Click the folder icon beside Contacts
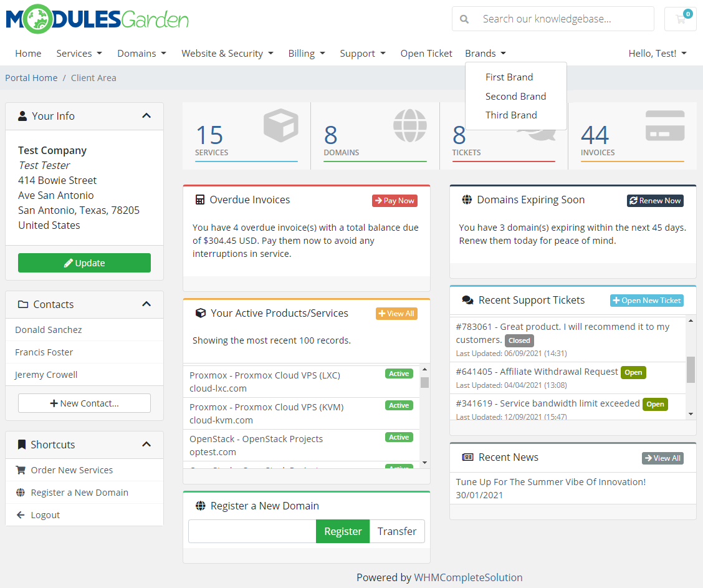This screenshot has width=703, height=588. pos(22,304)
